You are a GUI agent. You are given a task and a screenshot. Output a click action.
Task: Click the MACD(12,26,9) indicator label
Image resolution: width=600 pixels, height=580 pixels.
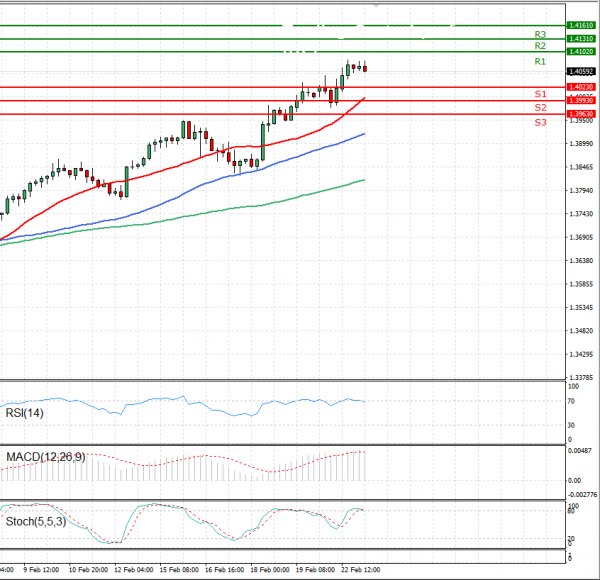pos(46,457)
